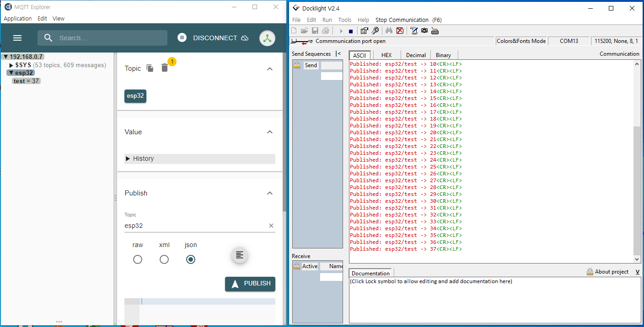Click the Print icon in Docklight toolbar
The width and height of the screenshot is (644, 327).
point(326,31)
